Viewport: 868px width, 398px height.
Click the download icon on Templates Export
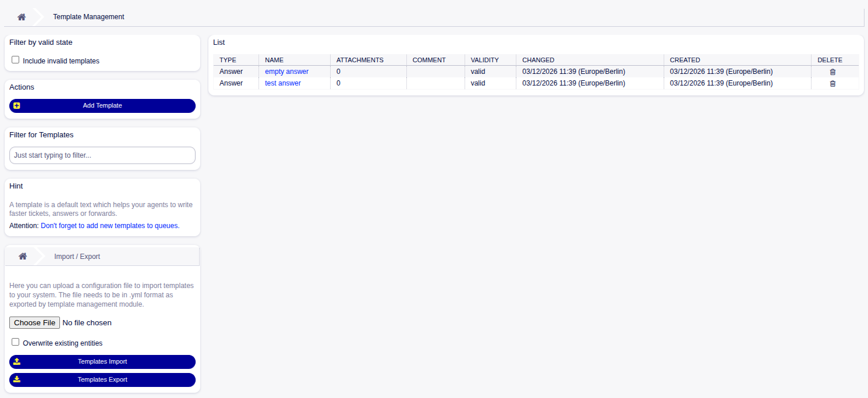tap(17, 379)
